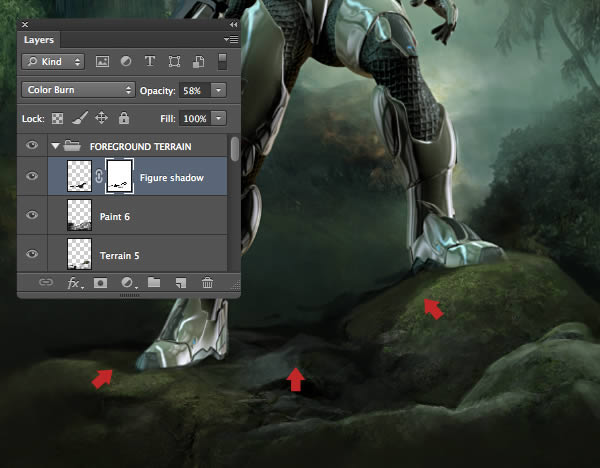Screen dimensions: 600x468
Task: Collapse the FOREGROUND TERRAIN group triangle
Action: 55,146
